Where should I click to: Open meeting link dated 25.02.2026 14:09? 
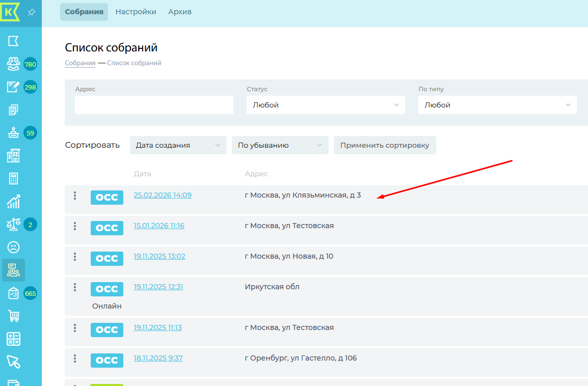click(x=163, y=195)
